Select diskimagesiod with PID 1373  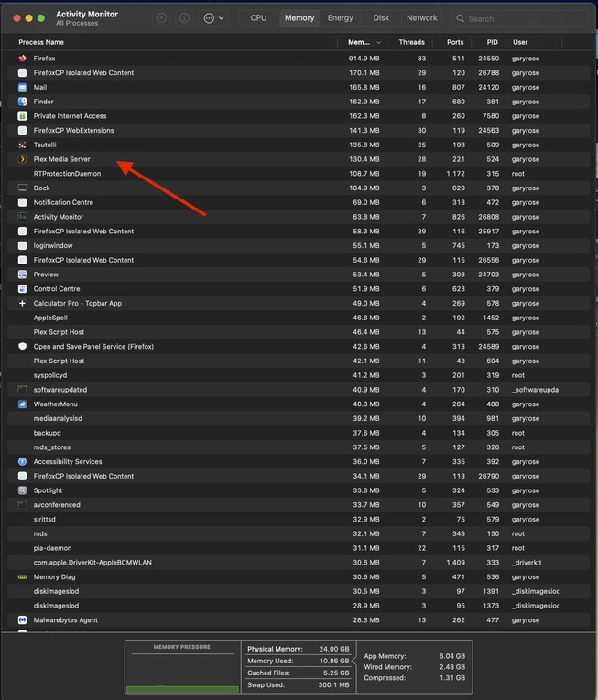coord(299,606)
